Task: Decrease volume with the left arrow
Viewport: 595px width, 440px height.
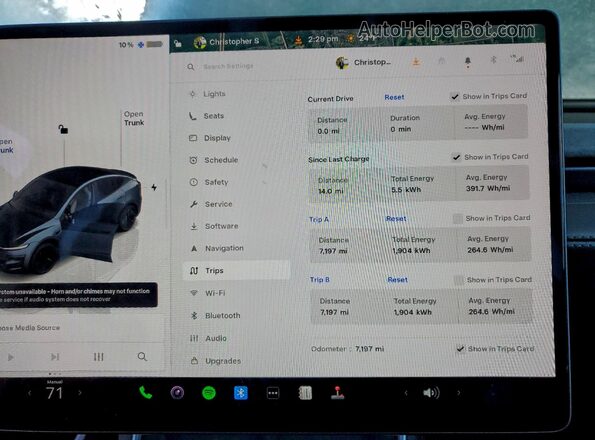Action: coord(406,393)
